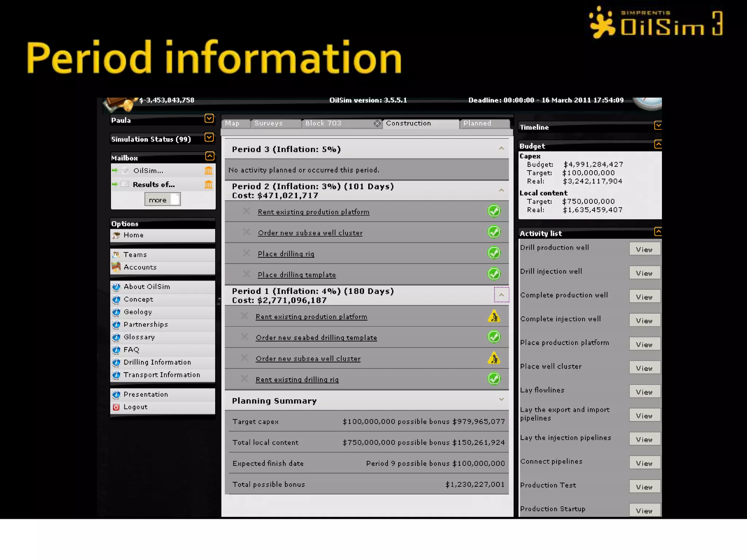Expand the Timeline panel
Viewport: 747px width, 560px height.
tap(658, 126)
